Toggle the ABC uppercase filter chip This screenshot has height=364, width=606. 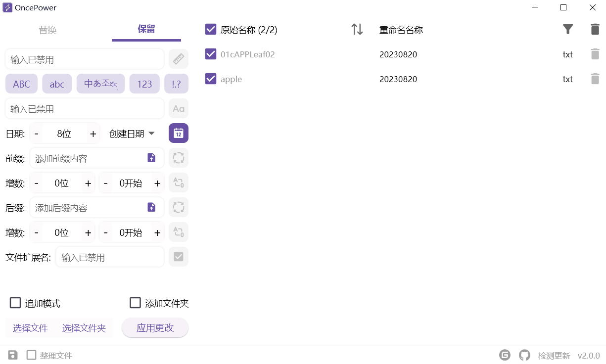tap(21, 84)
